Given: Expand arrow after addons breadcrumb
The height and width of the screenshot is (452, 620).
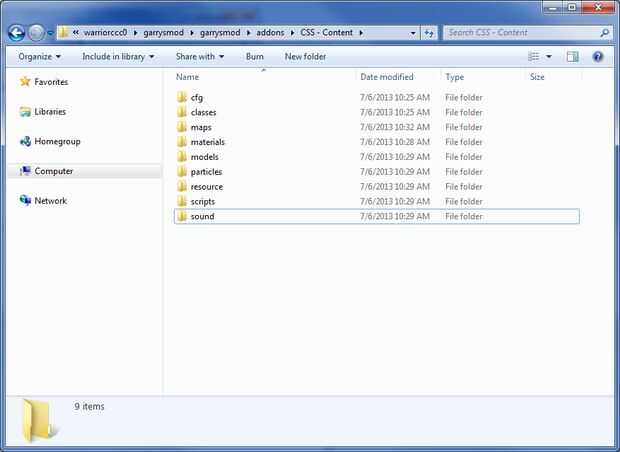Looking at the screenshot, I should (x=292, y=32).
